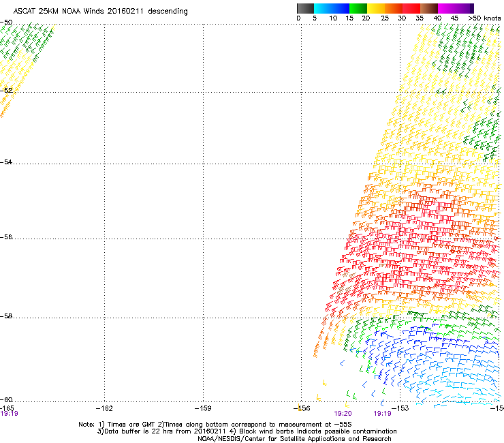This screenshot has width=504, height=443.
Task: Click the -153 longitude axis label
Action: pos(400,408)
